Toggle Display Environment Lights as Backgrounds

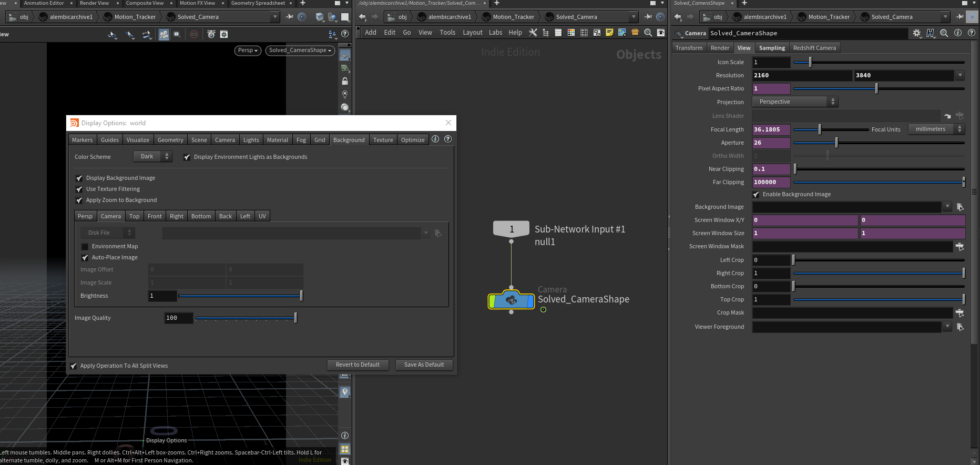(187, 157)
